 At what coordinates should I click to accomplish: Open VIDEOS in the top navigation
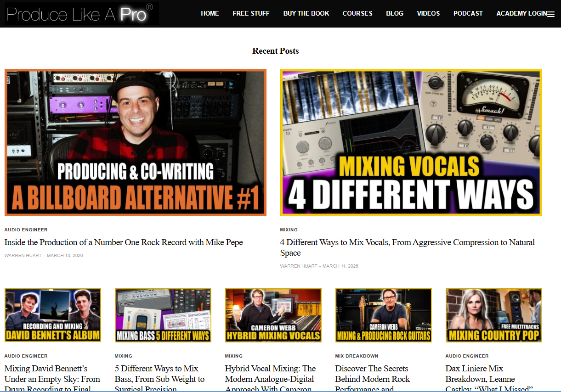pyautogui.click(x=428, y=13)
